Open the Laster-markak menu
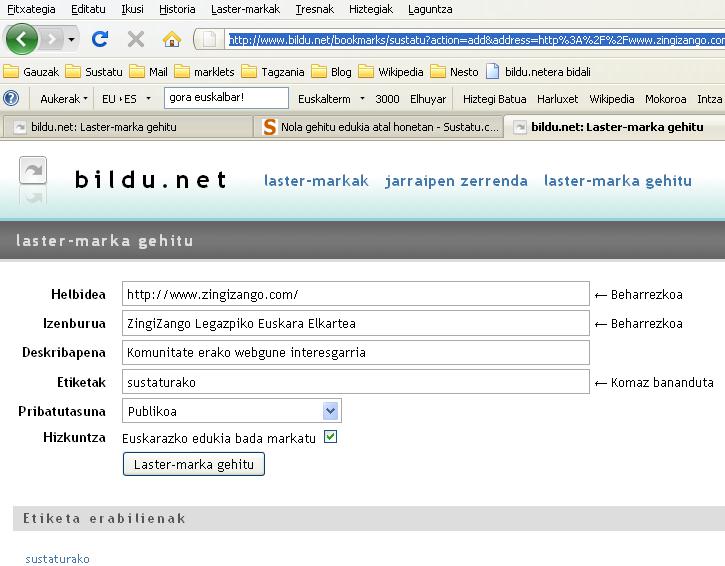The image size is (725, 566). [x=245, y=9]
